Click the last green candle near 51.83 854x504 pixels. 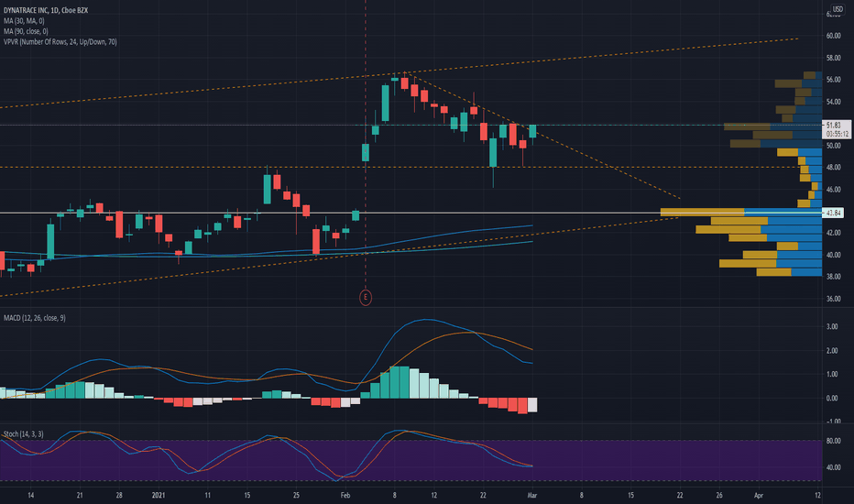tap(532, 131)
